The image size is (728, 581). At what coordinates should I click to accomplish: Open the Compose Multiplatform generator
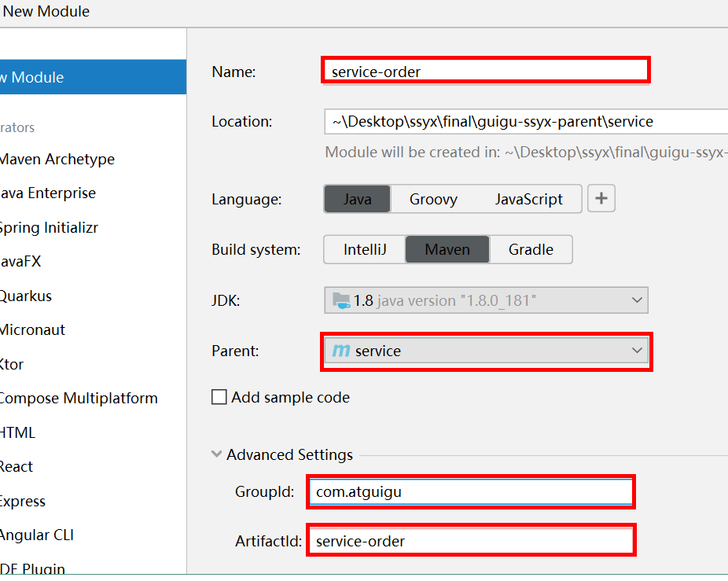[x=78, y=398]
